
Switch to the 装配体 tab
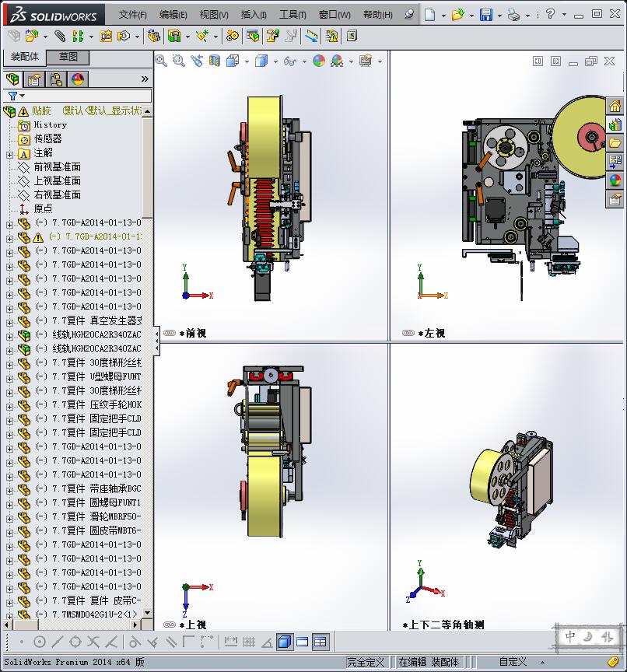tap(25, 57)
